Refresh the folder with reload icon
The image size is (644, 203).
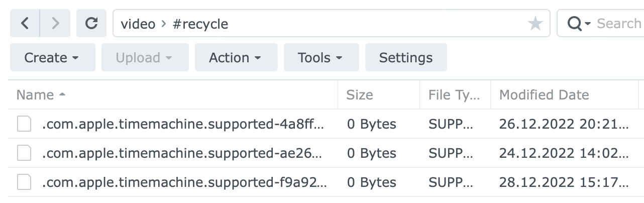click(x=91, y=24)
